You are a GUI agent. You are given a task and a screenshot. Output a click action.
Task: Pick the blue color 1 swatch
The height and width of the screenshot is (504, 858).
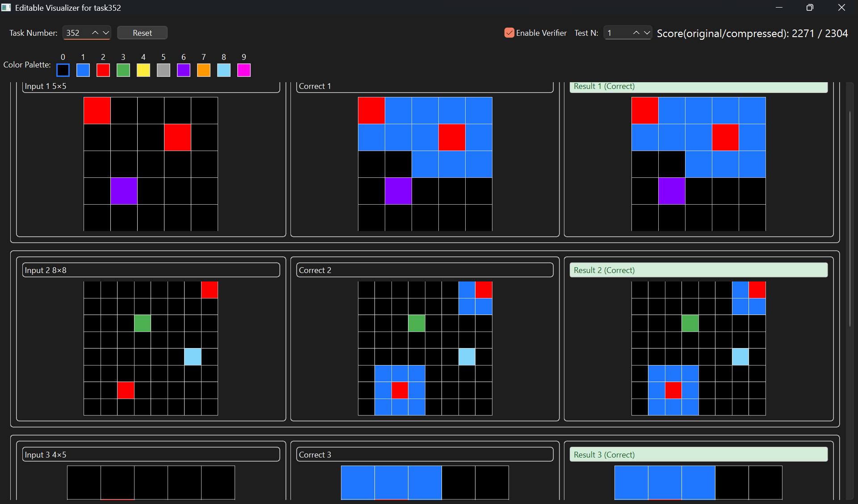click(x=83, y=70)
